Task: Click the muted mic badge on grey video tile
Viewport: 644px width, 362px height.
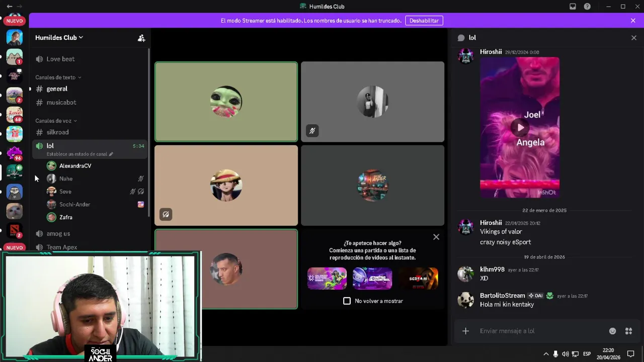Action: tap(312, 131)
